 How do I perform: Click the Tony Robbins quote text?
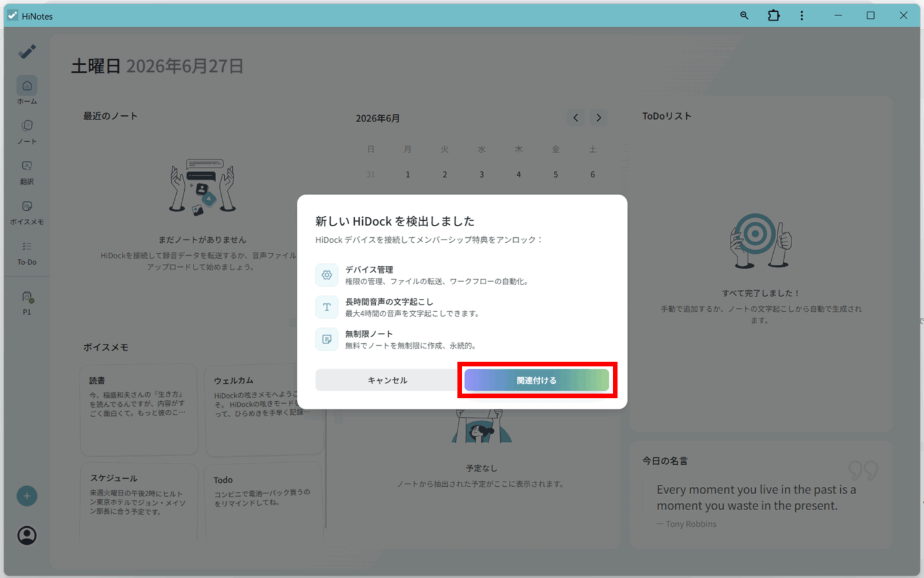pyautogui.click(x=756, y=497)
